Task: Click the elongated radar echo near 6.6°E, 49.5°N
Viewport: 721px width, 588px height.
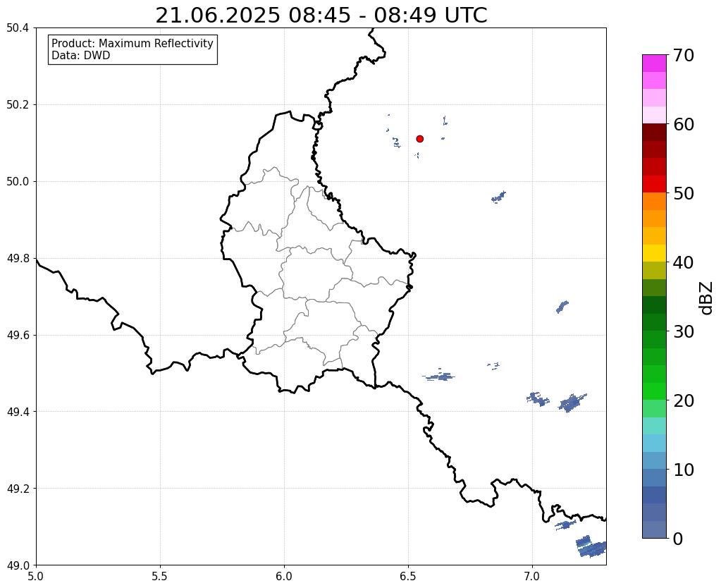Action: pos(439,376)
